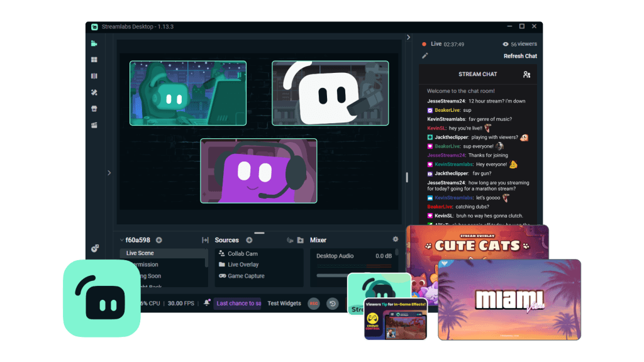Open the Editor camera icon in sidebar
644x362 pixels.
[94, 43]
